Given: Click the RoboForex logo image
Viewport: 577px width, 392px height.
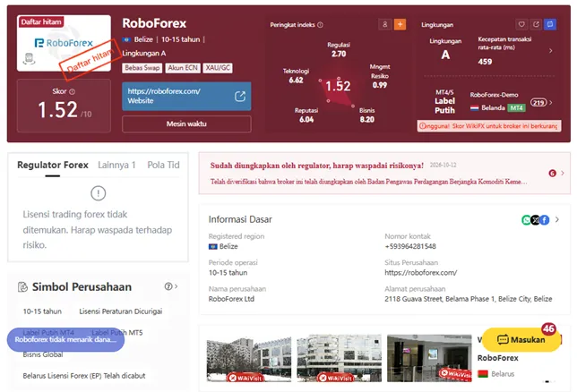Looking at the screenshot, I should tap(64, 43).
